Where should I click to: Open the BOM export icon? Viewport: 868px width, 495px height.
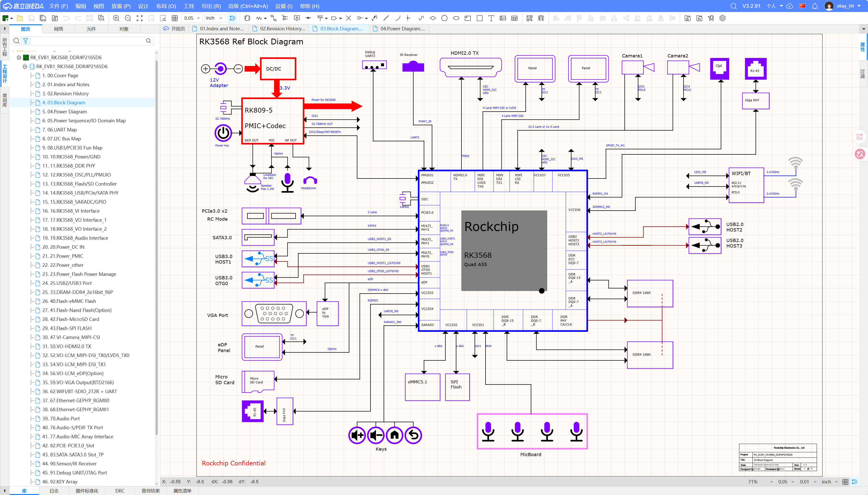[687, 18]
